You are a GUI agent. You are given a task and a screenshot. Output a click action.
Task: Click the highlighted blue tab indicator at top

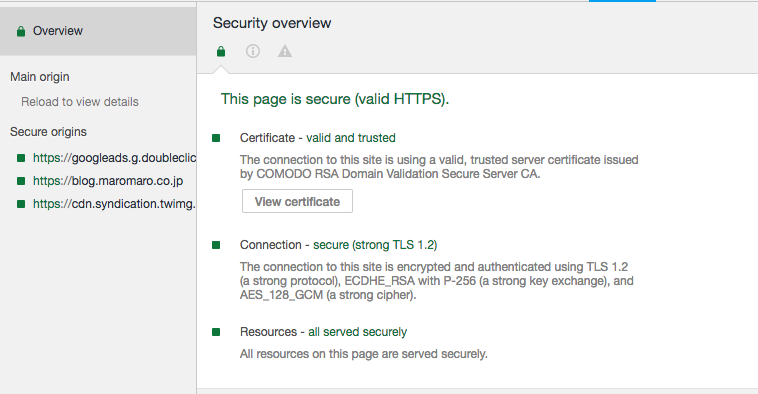click(622, 1)
